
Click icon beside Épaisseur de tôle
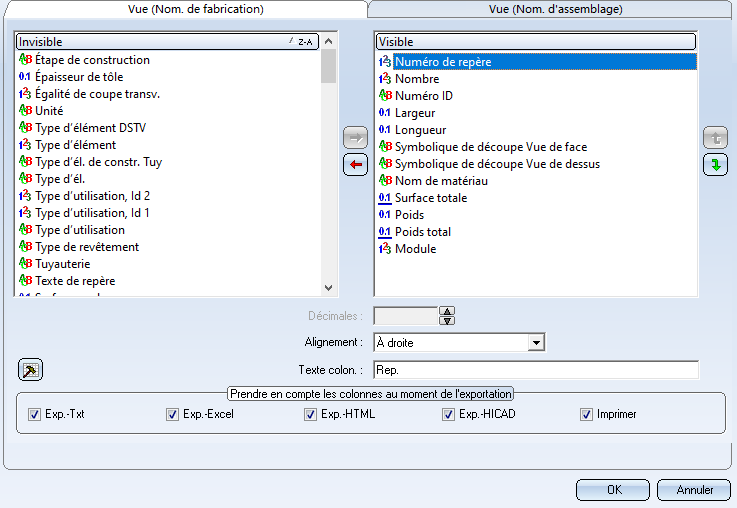[x=25, y=77]
